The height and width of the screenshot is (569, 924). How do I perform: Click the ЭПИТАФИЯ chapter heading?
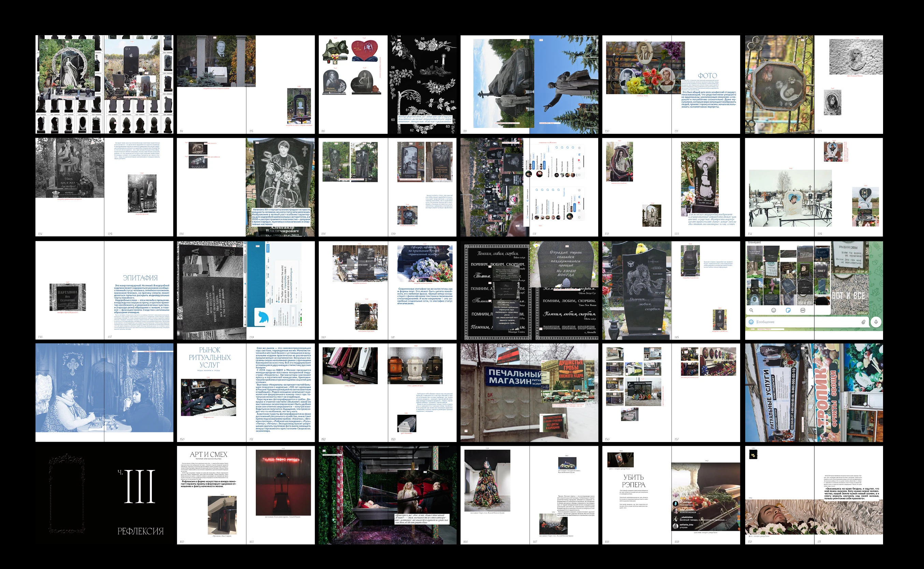(140, 278)
